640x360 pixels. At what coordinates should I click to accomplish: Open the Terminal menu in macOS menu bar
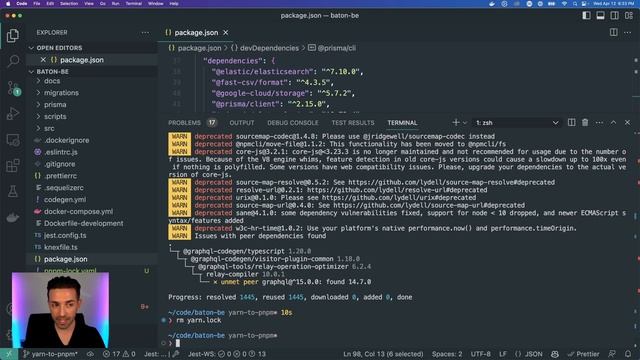click(133, 3)
